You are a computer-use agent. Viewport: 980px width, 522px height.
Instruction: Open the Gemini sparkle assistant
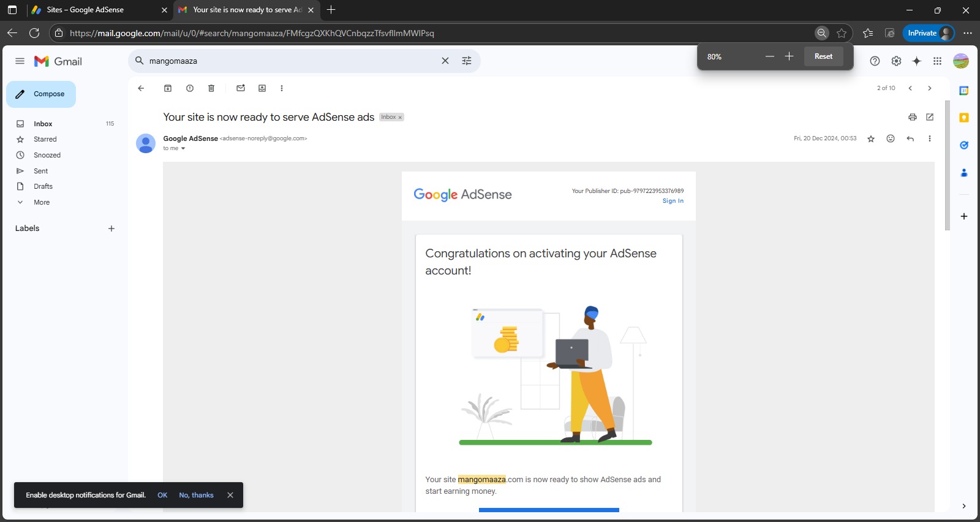916,61
